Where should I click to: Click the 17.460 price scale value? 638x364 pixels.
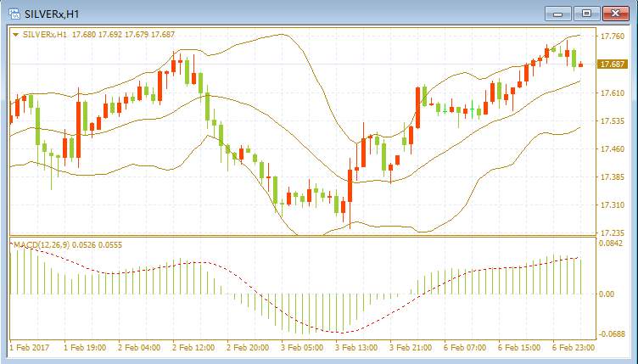point(613,148)
